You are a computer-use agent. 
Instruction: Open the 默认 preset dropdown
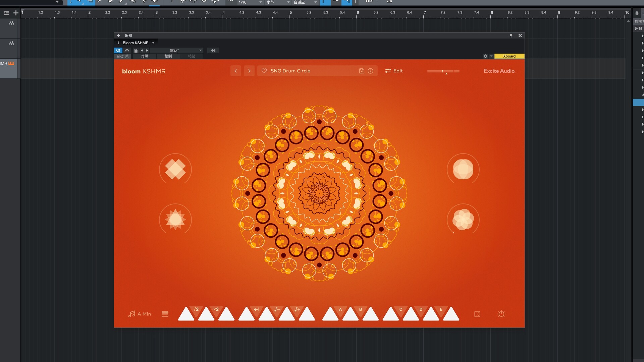(x=176, y=50)
